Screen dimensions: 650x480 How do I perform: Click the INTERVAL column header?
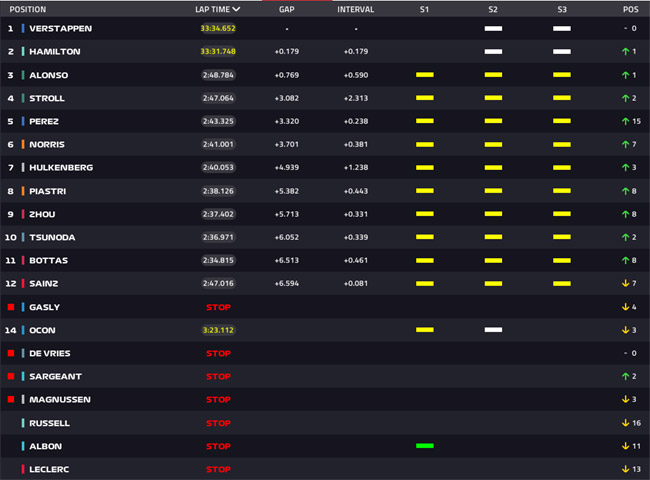(x=355, y=9)
